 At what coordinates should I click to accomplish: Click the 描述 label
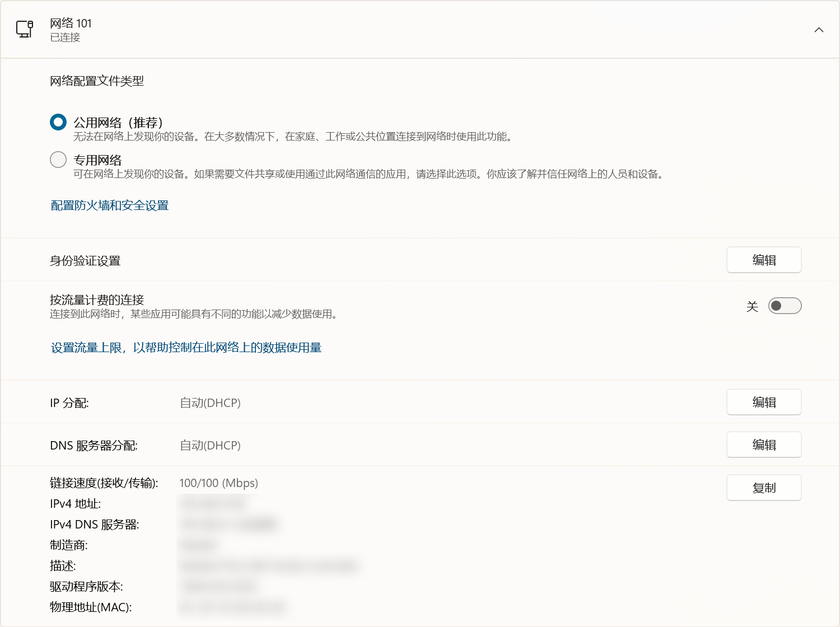(63, 566)
